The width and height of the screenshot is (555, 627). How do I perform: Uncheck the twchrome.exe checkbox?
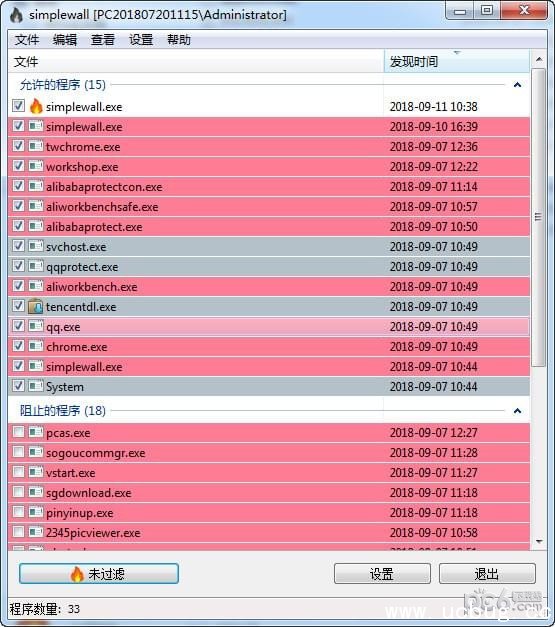point(18,146)
